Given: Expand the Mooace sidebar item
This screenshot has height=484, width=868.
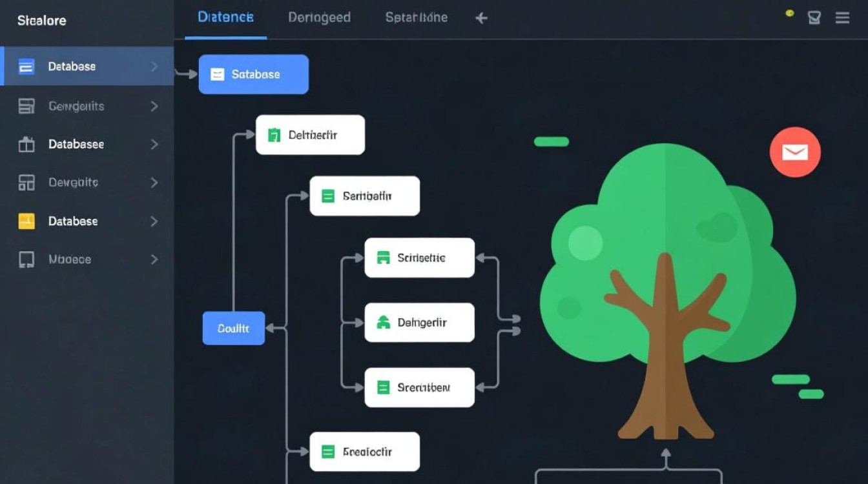Looking at the screenshot, I should [x=155, y=259].
